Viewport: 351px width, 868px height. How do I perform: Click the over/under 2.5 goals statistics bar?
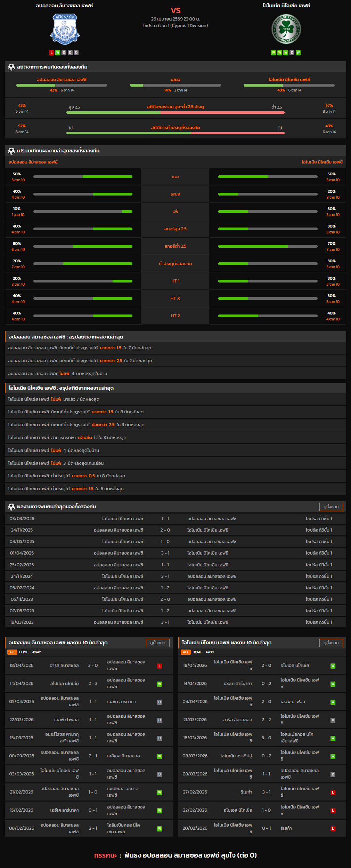tap(175, 112)
